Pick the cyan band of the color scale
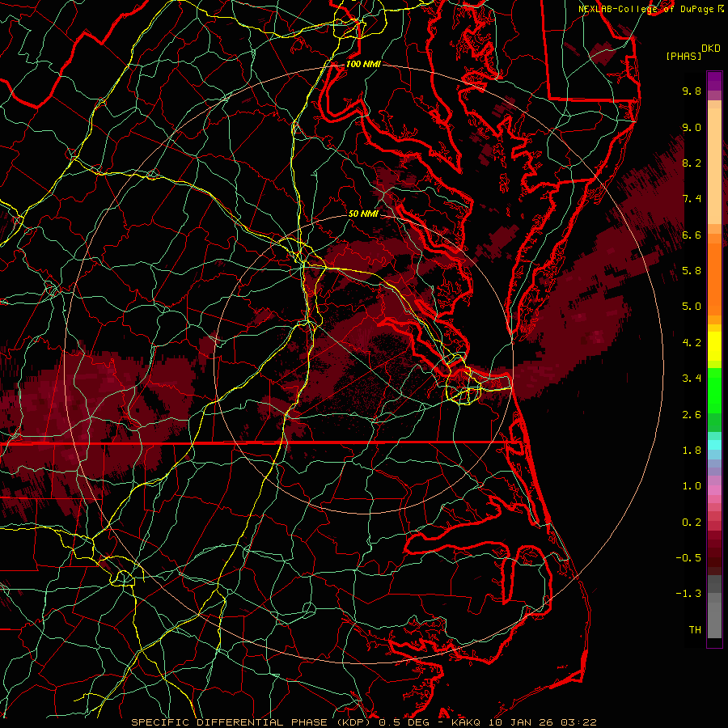Screen dimensions: 728x728 point(714,445)
